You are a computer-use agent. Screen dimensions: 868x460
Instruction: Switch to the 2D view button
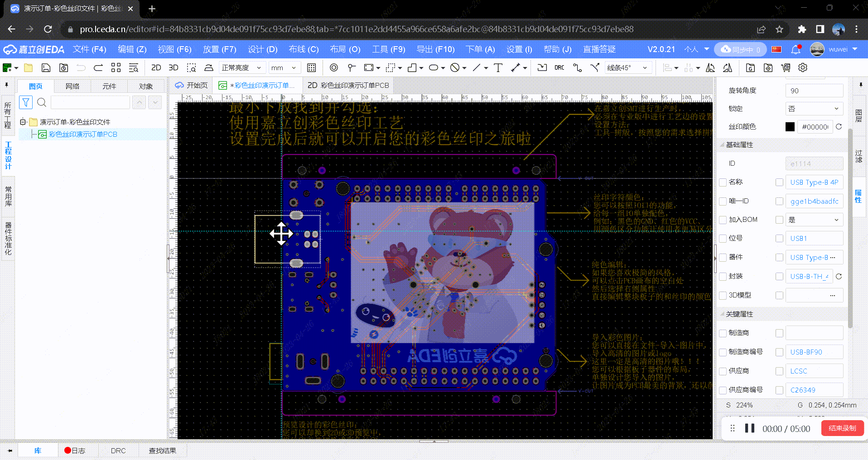pyautogui.click(x=156, y=68)
